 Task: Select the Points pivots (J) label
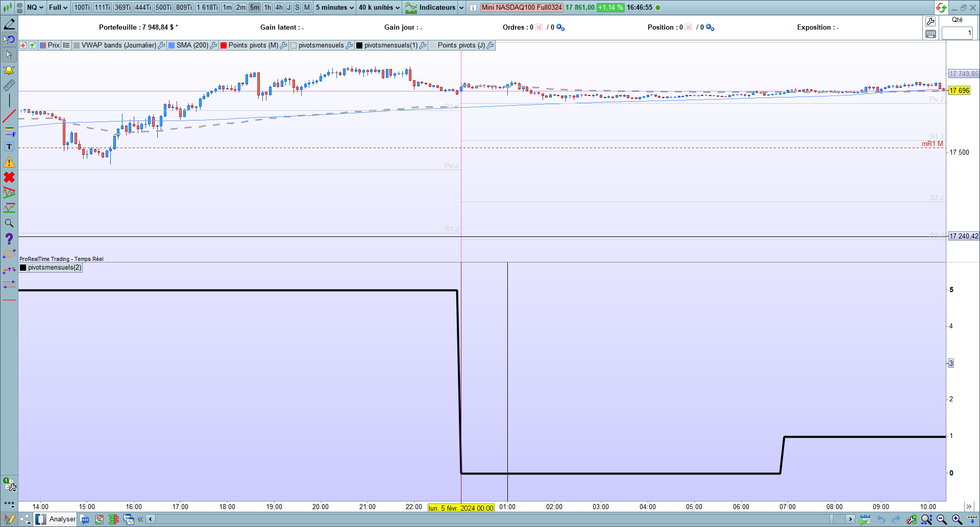[461, 45]
